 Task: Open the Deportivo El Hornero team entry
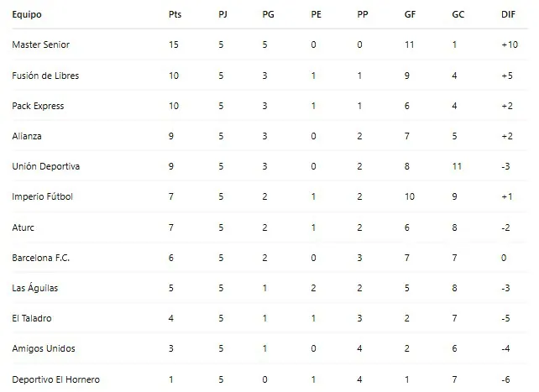56,379
